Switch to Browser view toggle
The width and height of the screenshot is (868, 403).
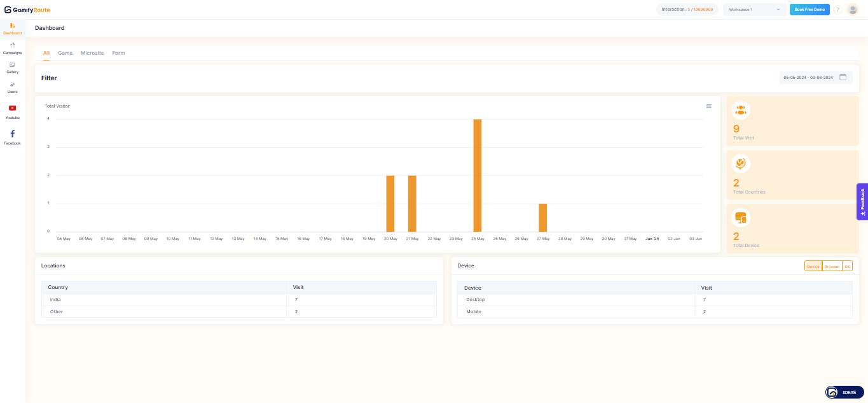pos(832,266)
